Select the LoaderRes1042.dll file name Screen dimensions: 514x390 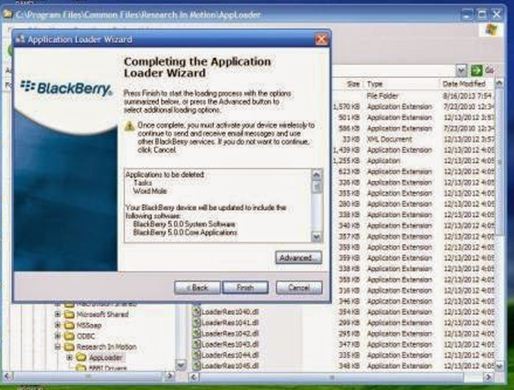click(230, 333)
